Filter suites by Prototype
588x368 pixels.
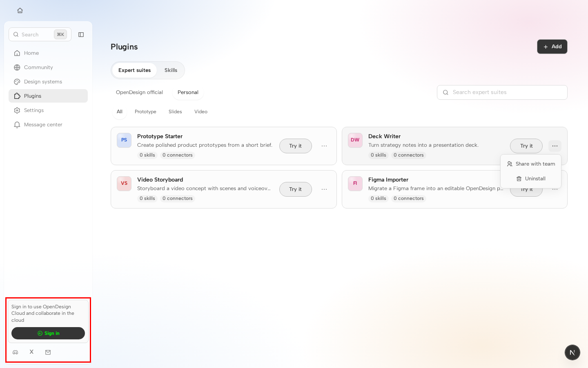coord(145,112)
